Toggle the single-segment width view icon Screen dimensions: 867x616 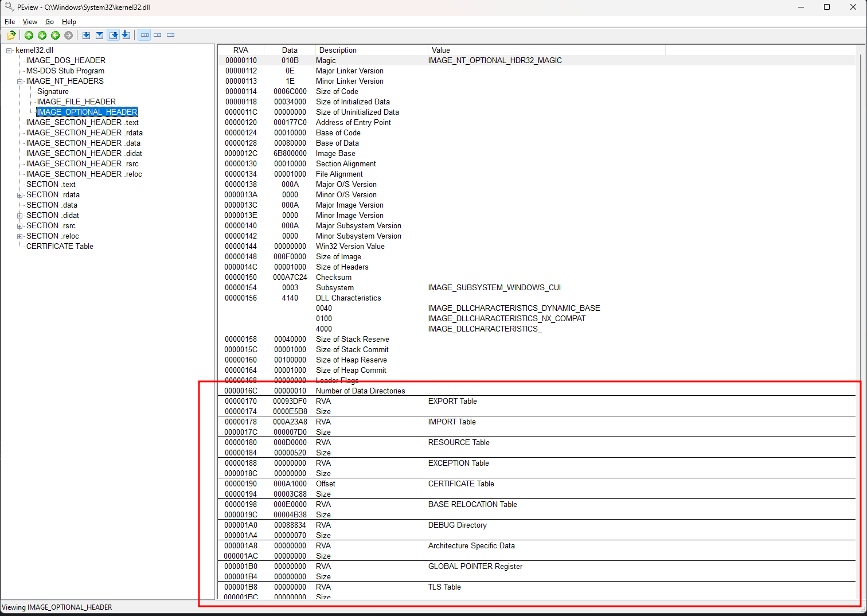[170, 35]
